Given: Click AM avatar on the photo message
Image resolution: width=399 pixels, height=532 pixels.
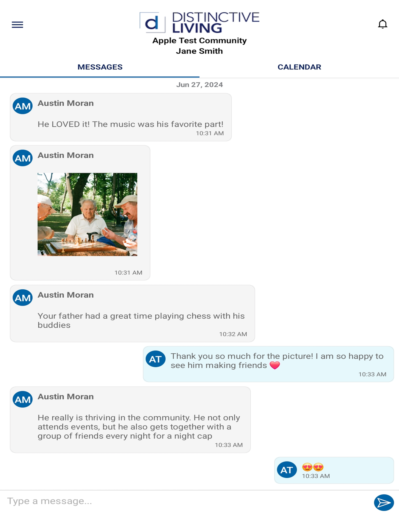Looking at the screenshot, I should (23, 158).
